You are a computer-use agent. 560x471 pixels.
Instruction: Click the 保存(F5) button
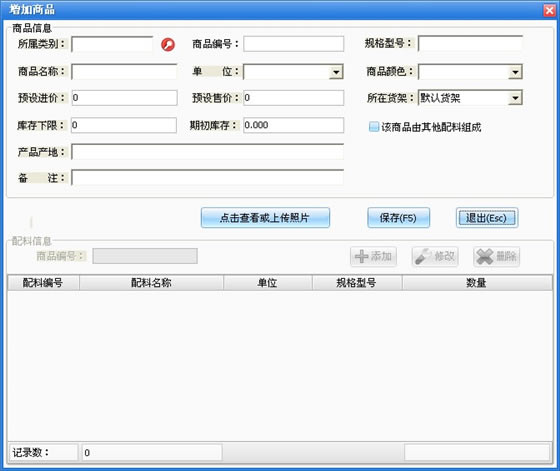398,218
